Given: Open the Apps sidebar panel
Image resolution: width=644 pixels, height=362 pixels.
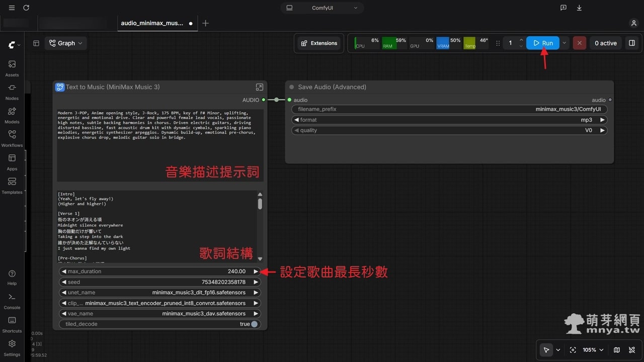Looking at the screenshot, I should pyautogui.click(x=12, y=162).
